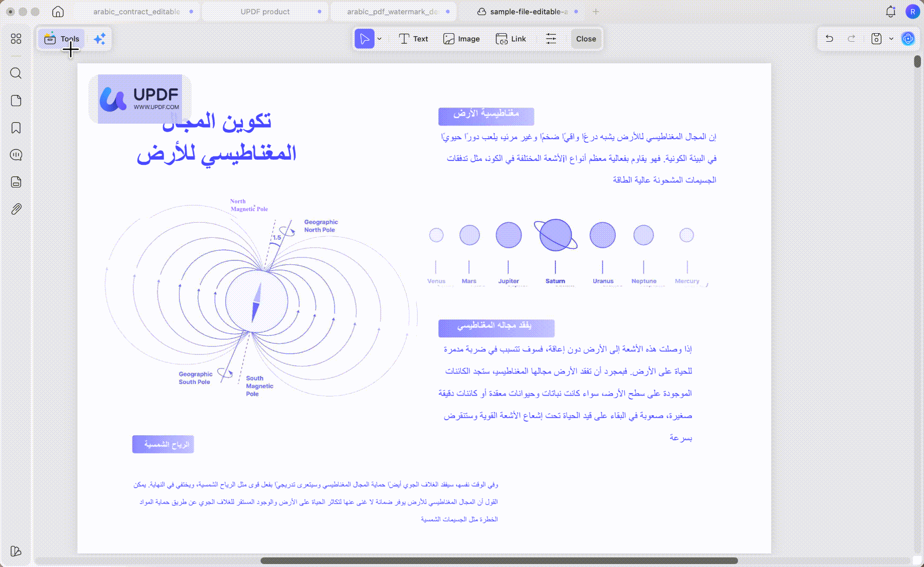Switch to the arabic_contract_editable tab
The image size is (924, 567).
tap(137, 12)
